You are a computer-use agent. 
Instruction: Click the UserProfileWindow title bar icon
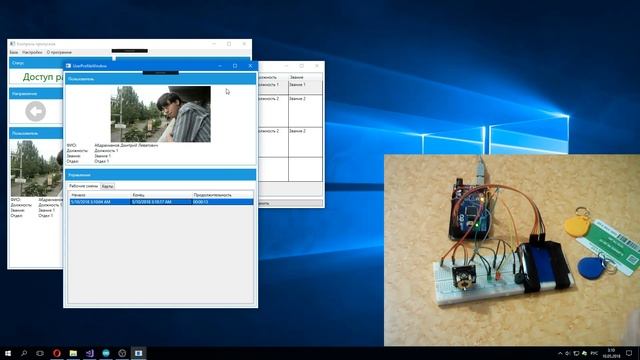pyautogui.click(x=68, y=66)
